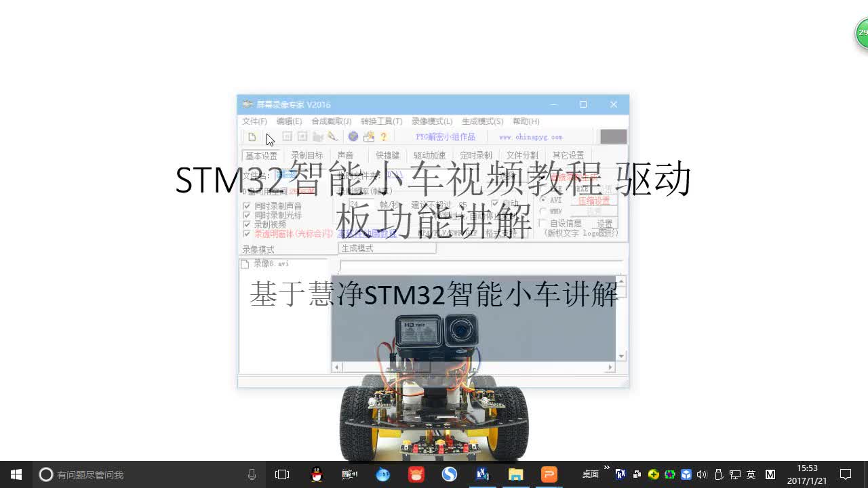Click the USB safely remove tray icon
Viewport: 868px width, 488px height.
tap(719, 474)
